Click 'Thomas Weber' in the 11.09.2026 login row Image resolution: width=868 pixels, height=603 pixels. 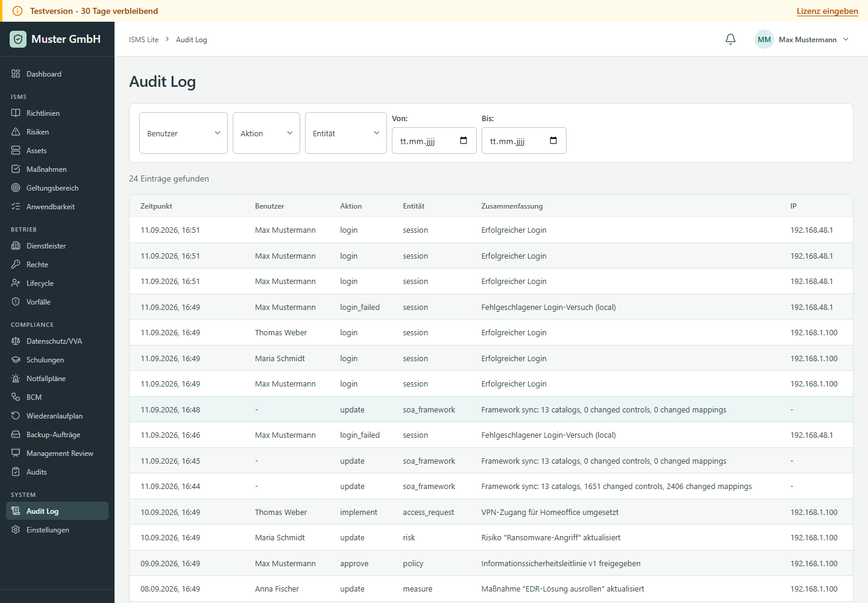[281, 332]
